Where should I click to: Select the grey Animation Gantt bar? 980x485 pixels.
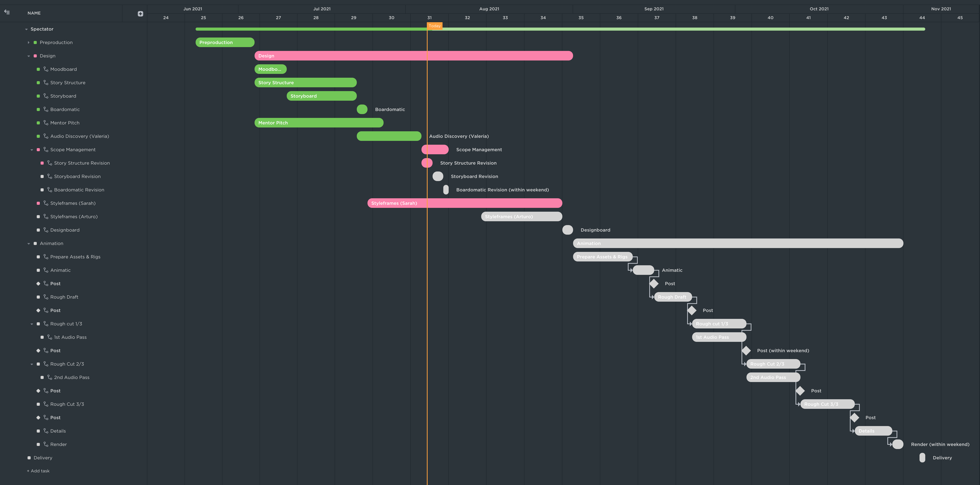pos(738,243)
